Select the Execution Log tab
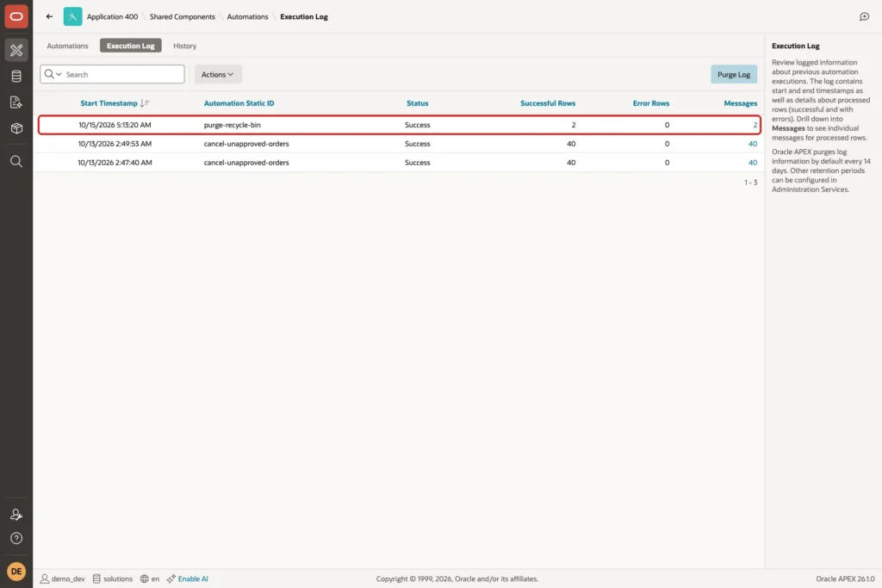This screenshot has height=588, width=882. 131,46
